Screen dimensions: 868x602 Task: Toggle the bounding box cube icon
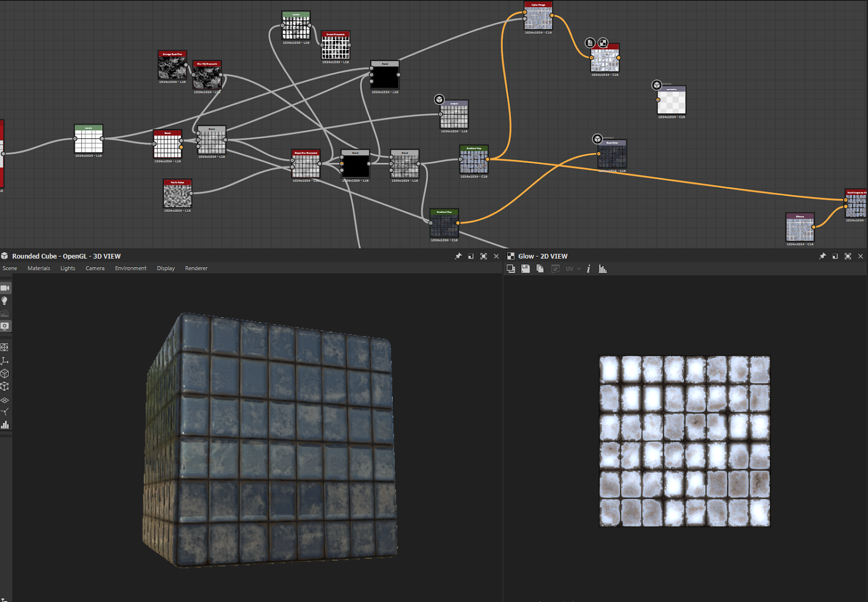[x=4, y=386]
